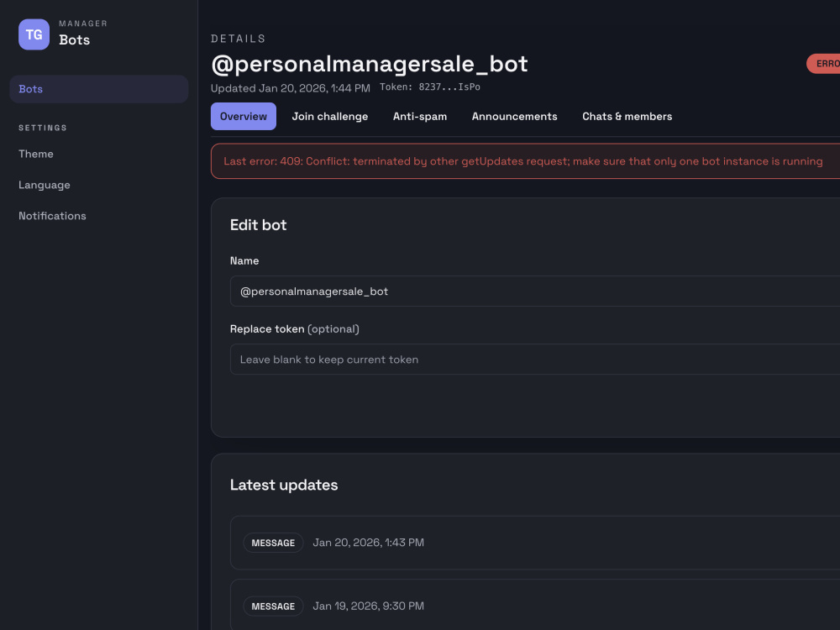Open the Announcements tab
The image size is (840, 630).
tap(514, 116)
